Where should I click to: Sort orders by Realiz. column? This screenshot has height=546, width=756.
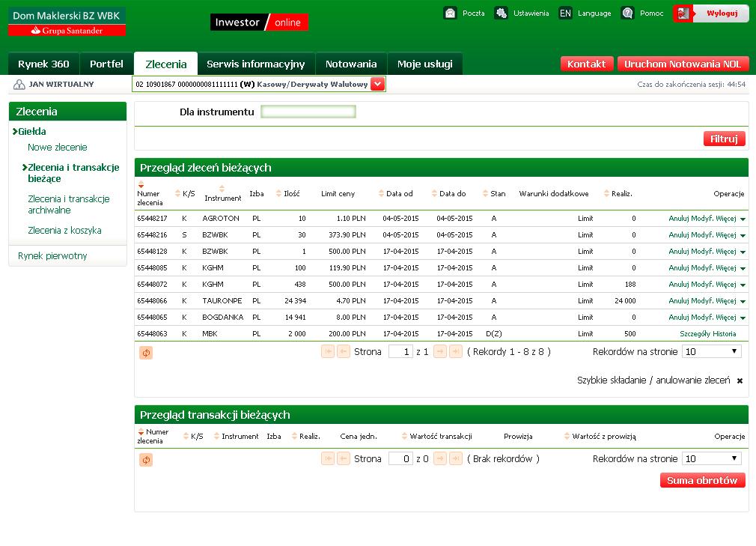click(606, 193)
